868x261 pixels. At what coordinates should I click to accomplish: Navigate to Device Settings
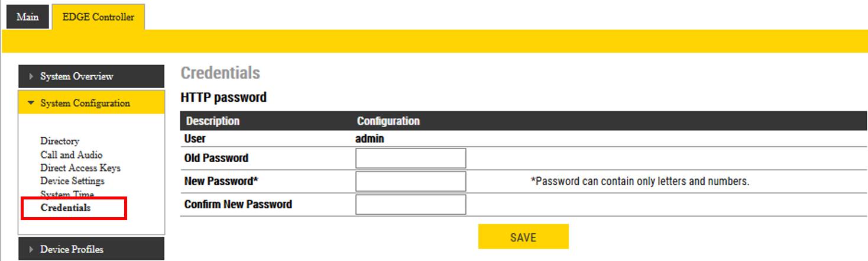72,181
